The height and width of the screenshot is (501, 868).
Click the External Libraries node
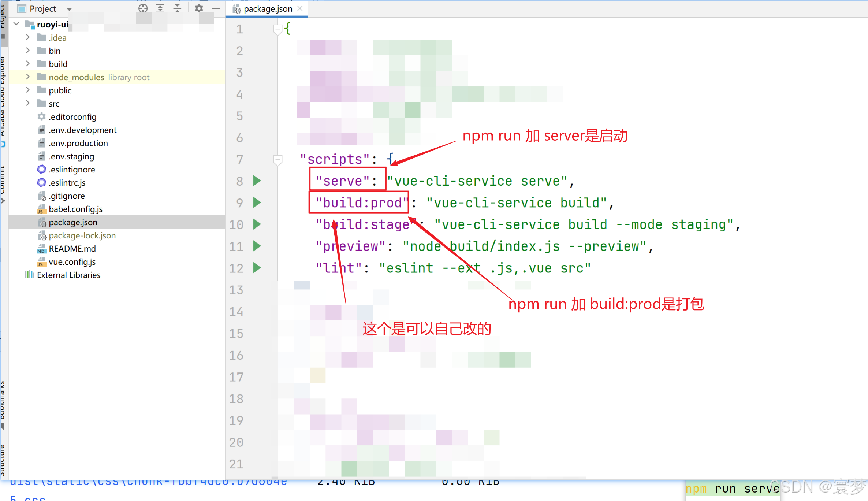[68, 275]
